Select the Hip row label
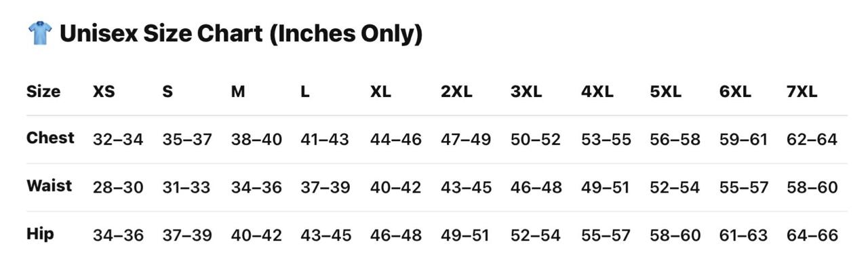 tap(40, 234)
